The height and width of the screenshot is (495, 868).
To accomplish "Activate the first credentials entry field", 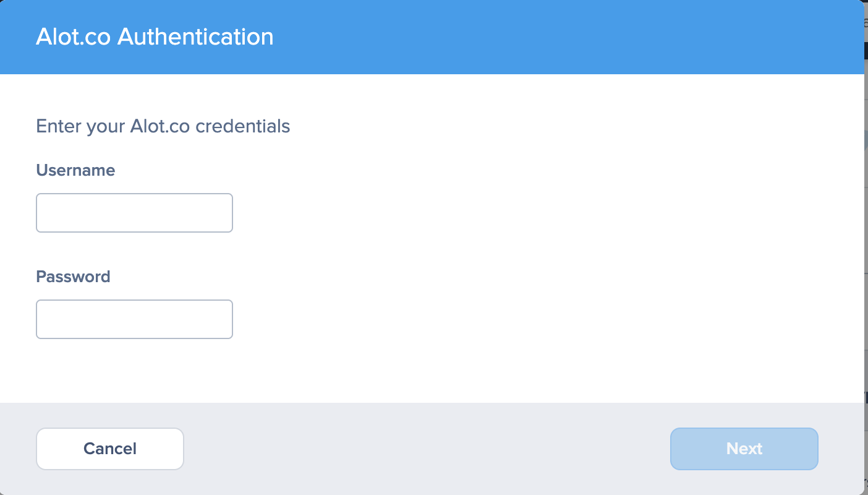I will click(134, 213).
